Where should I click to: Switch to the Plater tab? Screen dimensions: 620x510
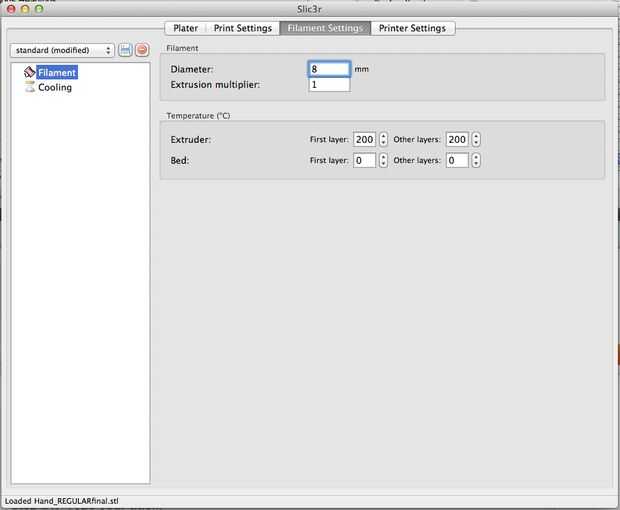[185, 28]
